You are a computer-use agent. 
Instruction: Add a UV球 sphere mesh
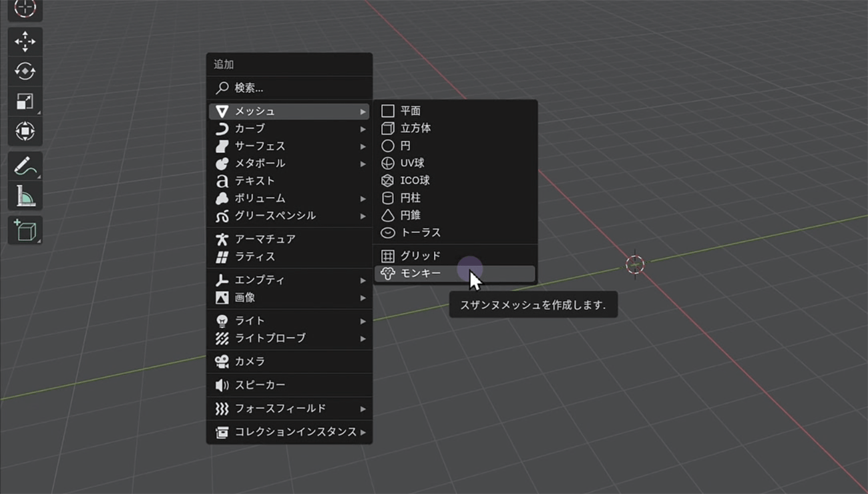(455, 163)
